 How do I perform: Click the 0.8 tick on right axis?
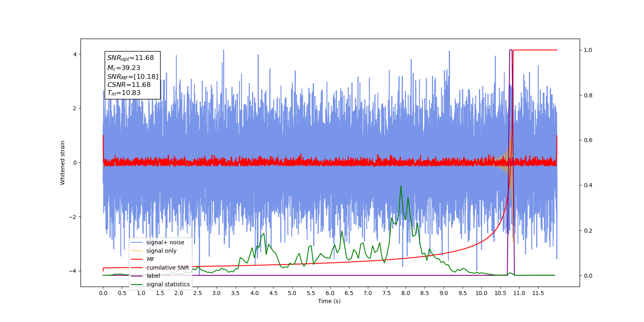(588, 95)
